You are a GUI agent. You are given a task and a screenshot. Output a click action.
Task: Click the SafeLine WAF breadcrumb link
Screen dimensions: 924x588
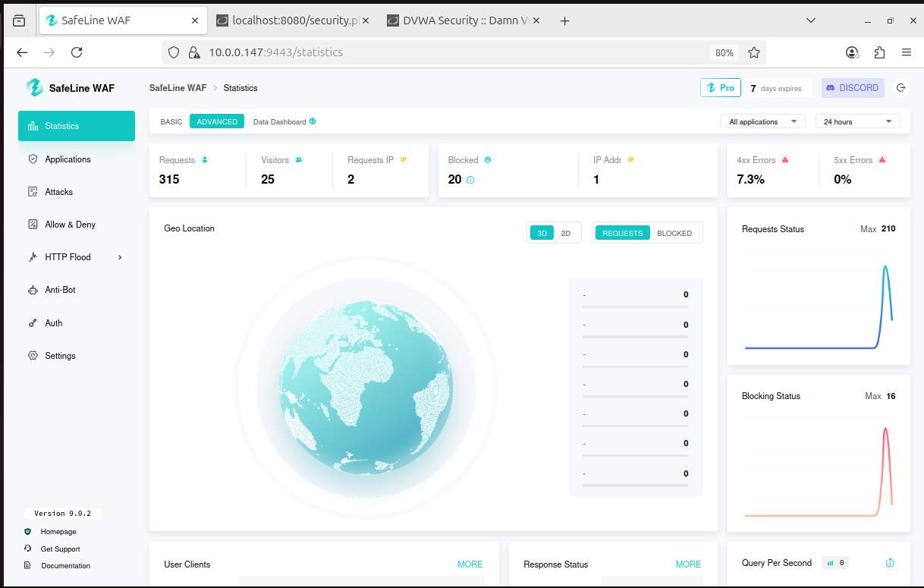(x=178, y=88)
